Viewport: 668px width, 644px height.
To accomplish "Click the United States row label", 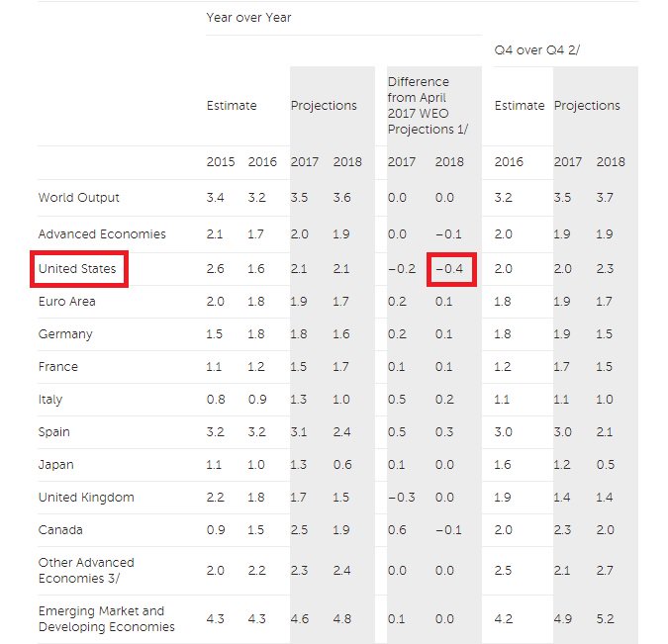I will [x=77, y=268].
